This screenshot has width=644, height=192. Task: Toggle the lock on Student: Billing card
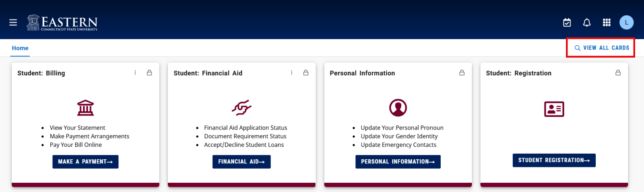click(149, 73)
